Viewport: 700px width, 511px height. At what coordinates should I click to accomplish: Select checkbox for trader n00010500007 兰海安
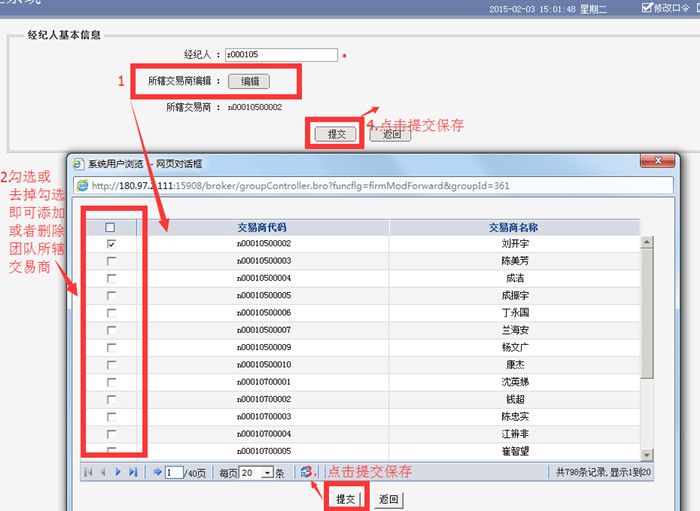111,329
